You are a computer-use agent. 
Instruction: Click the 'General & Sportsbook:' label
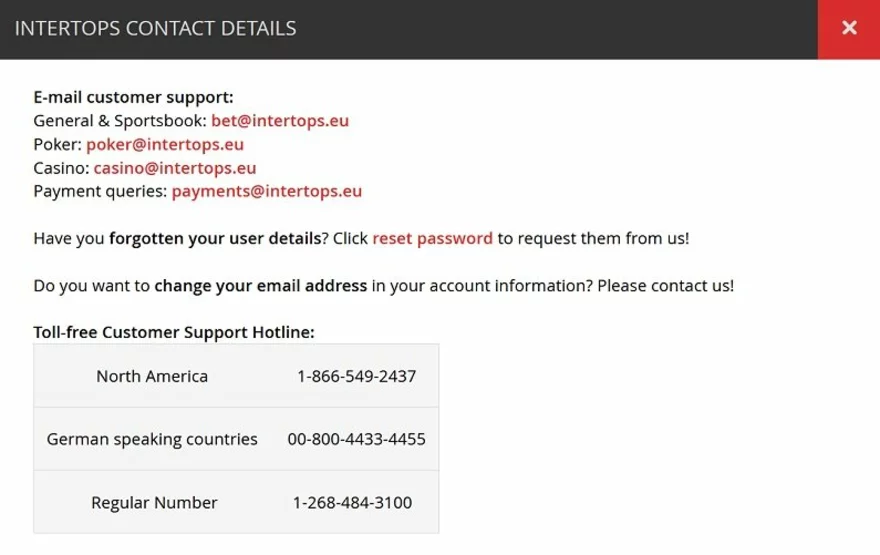click(120, 121)
